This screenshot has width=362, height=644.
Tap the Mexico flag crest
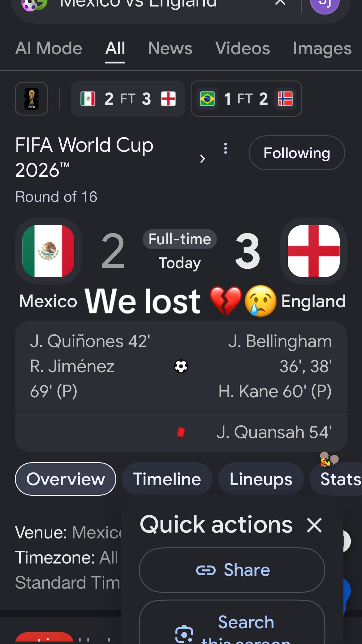[48, 251]
